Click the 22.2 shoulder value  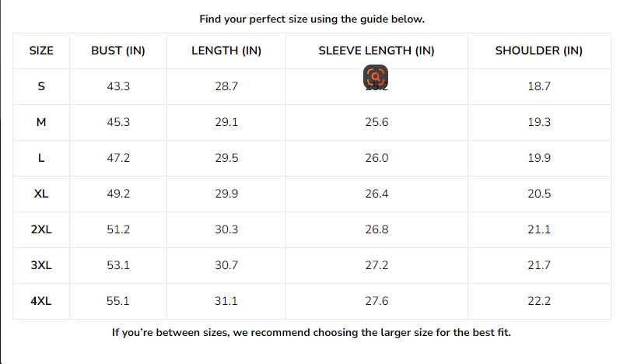point(539,301)
